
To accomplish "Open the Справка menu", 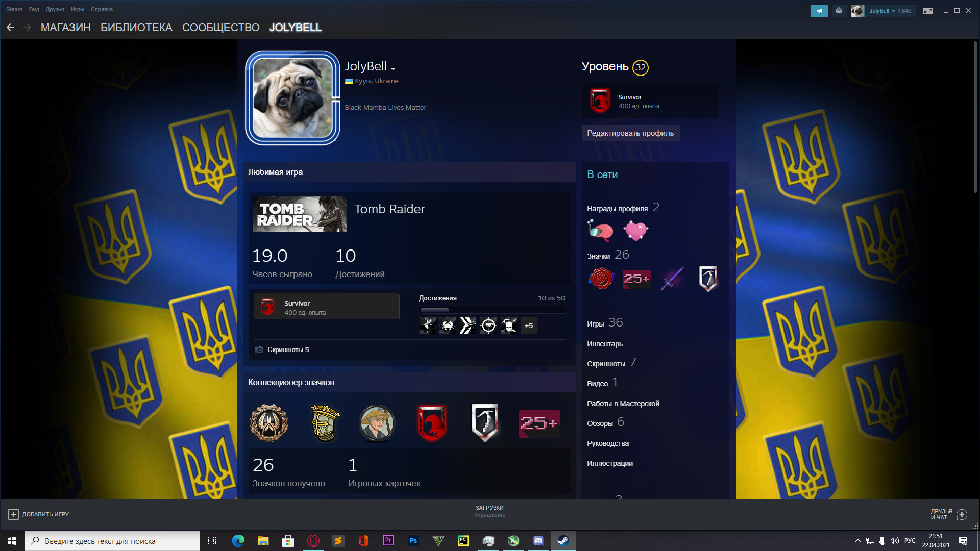I will click(x=102, y=9).
